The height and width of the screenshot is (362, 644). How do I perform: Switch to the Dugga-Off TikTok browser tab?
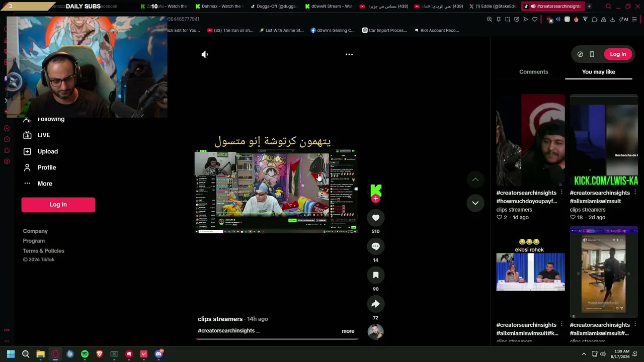click(274, 6)
